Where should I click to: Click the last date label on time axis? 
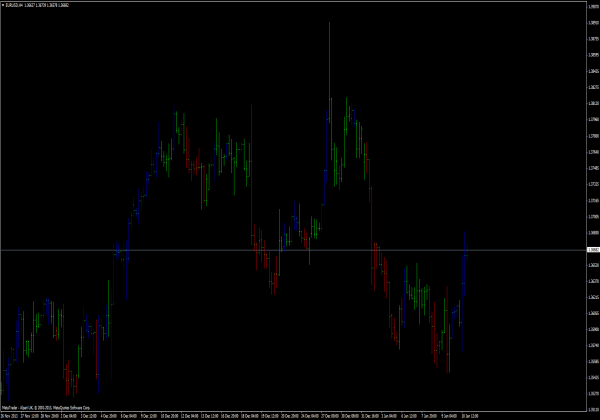[472, 415]
